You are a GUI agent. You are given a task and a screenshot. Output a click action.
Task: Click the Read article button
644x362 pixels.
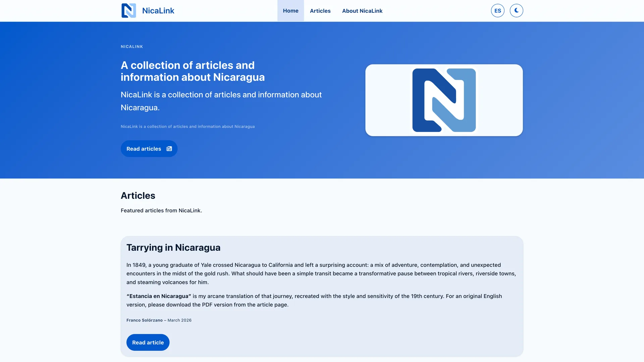148,343
